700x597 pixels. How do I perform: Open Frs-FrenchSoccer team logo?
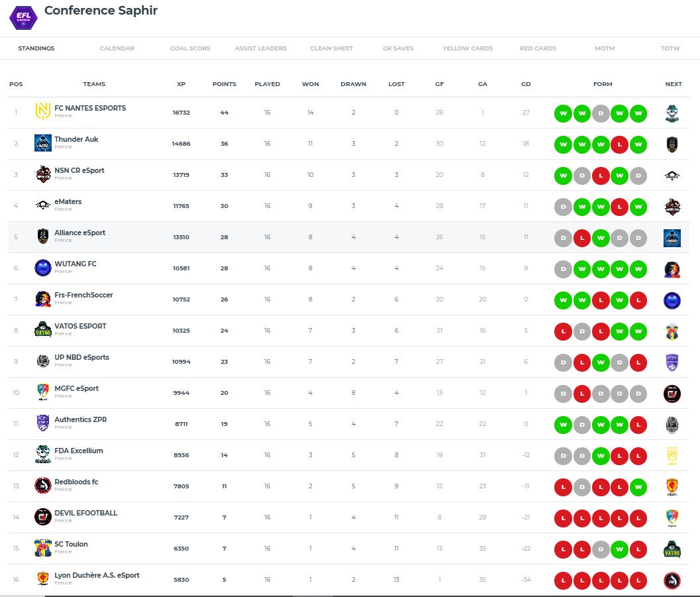click(x=43, y=299)
